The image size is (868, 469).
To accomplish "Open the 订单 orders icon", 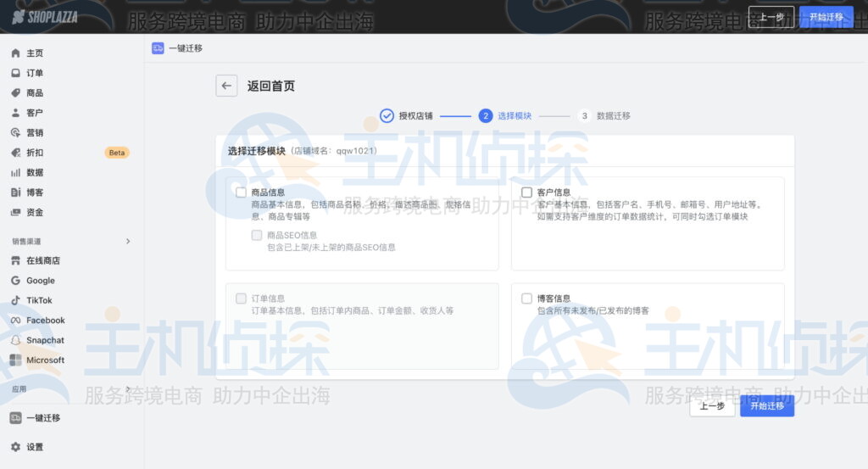I will [x=15, y=73].
